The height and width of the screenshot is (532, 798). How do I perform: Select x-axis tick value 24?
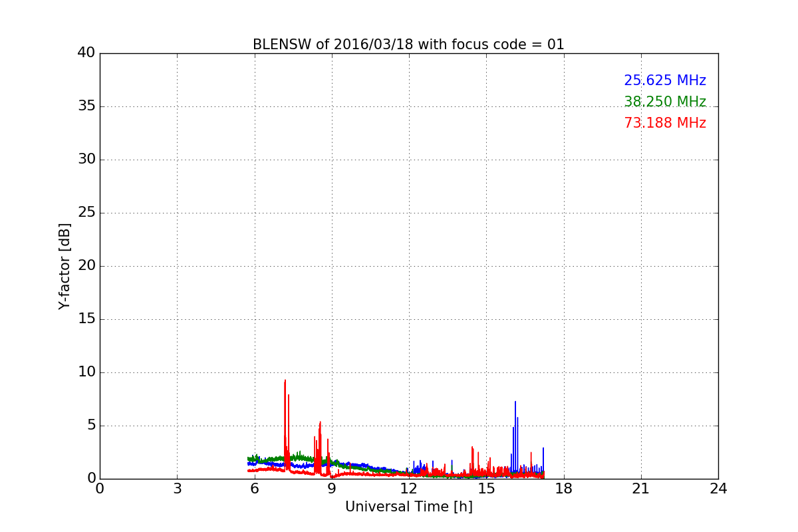click(x=718, y=489)
